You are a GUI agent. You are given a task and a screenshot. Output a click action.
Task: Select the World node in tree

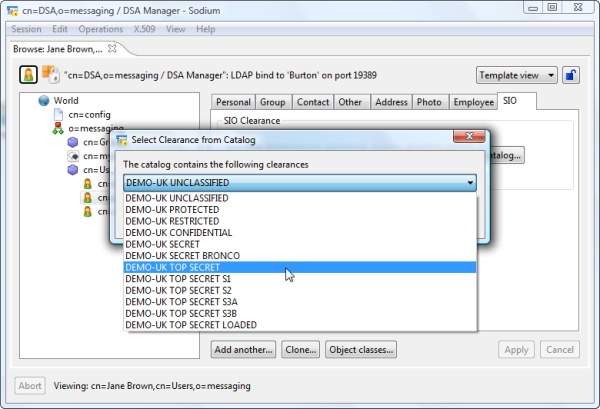tap(66, 101)
